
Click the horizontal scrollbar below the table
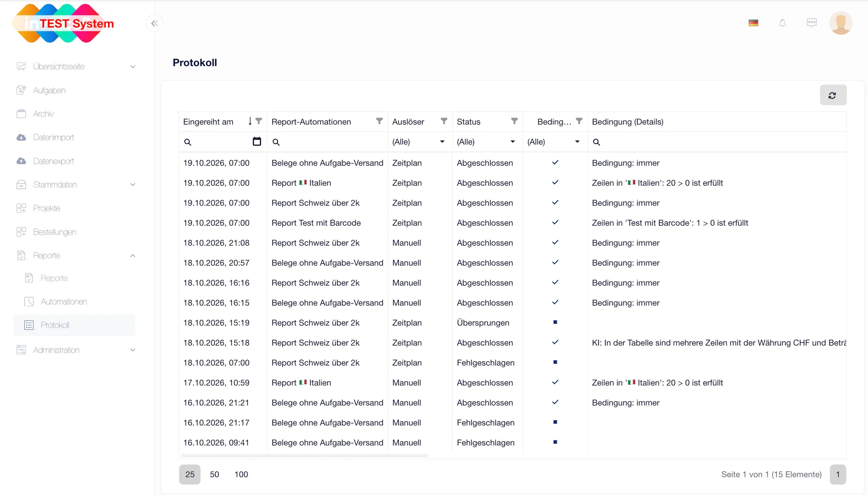(x=305, y=456)
